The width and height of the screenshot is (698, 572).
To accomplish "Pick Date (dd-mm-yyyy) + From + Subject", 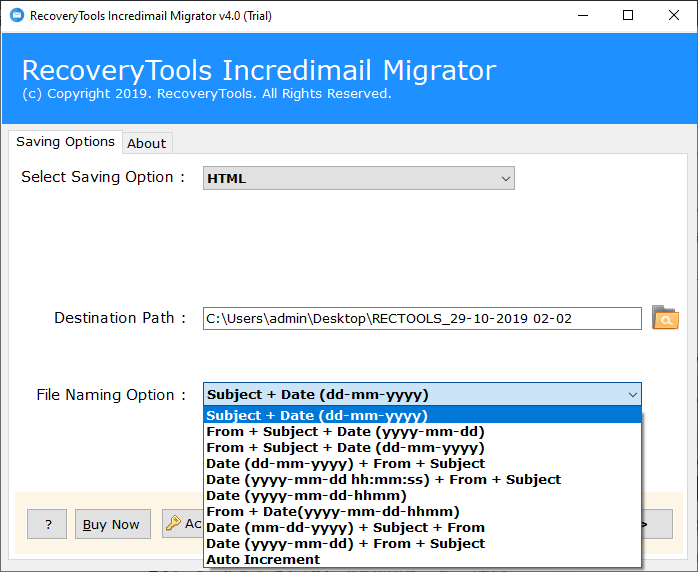I will pyautogui.click(x=422, y=463).
